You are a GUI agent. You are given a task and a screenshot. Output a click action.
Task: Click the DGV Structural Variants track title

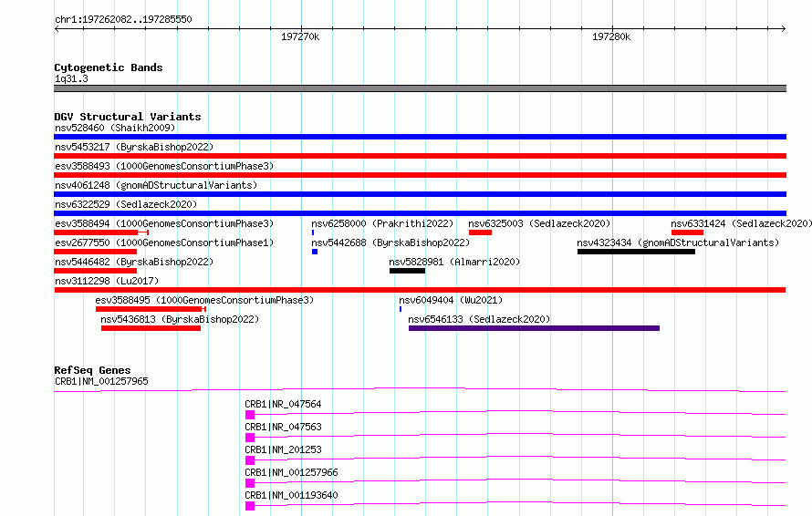point(128,117)
